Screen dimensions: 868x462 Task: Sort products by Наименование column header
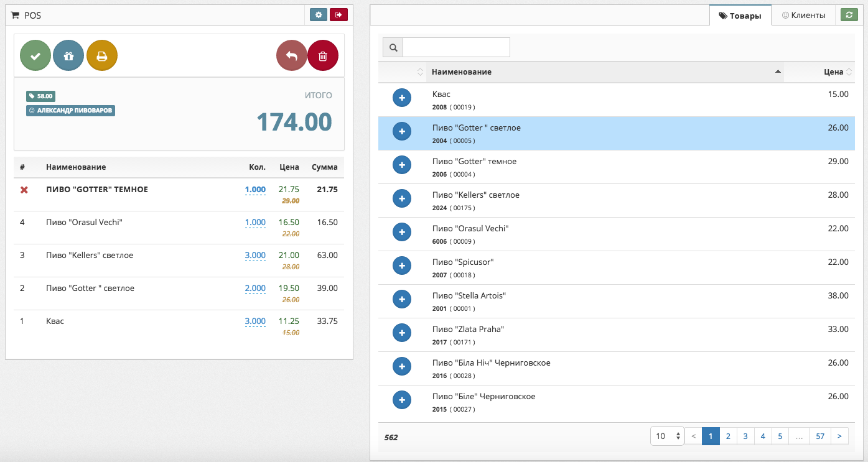605,72
